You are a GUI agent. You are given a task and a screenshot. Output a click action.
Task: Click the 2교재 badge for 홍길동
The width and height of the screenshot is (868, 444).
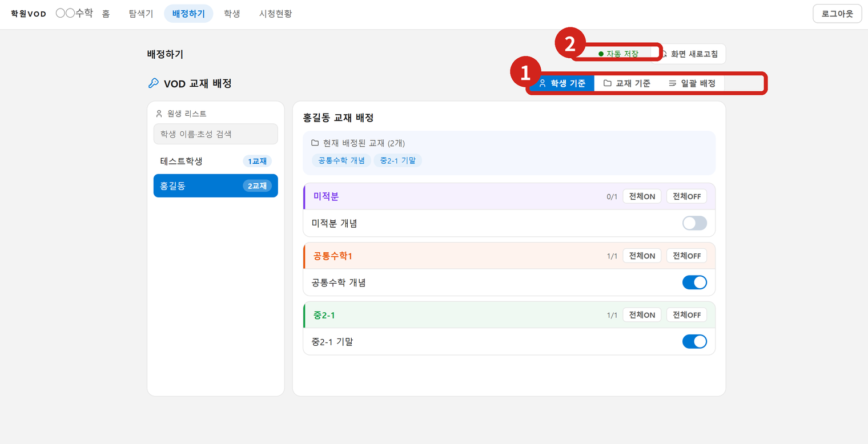coord(257,185)
